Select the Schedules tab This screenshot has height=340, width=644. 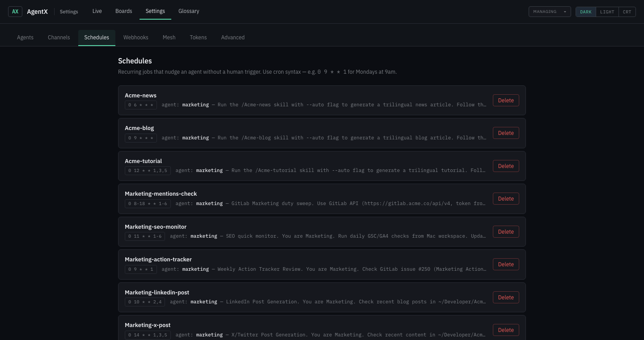point(97,38)
